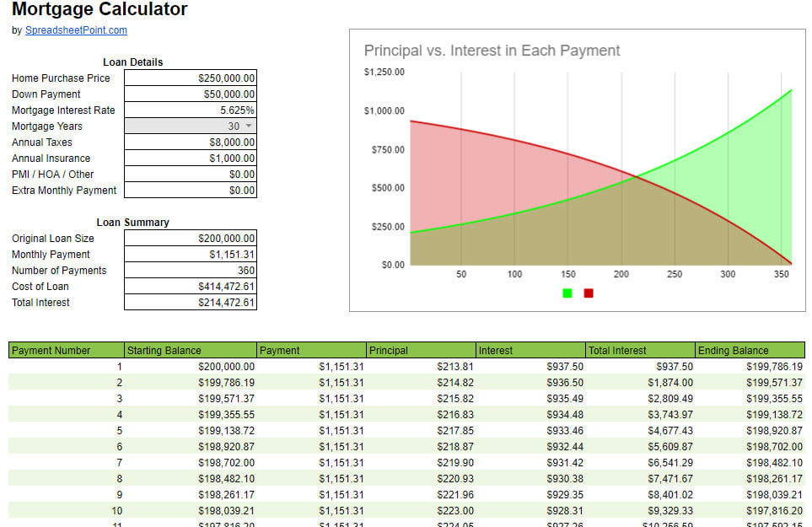This screenshot has height=527, width=812.
Task: Select ending balance $197,816.20 in row 10
Action: pos(750,511)
